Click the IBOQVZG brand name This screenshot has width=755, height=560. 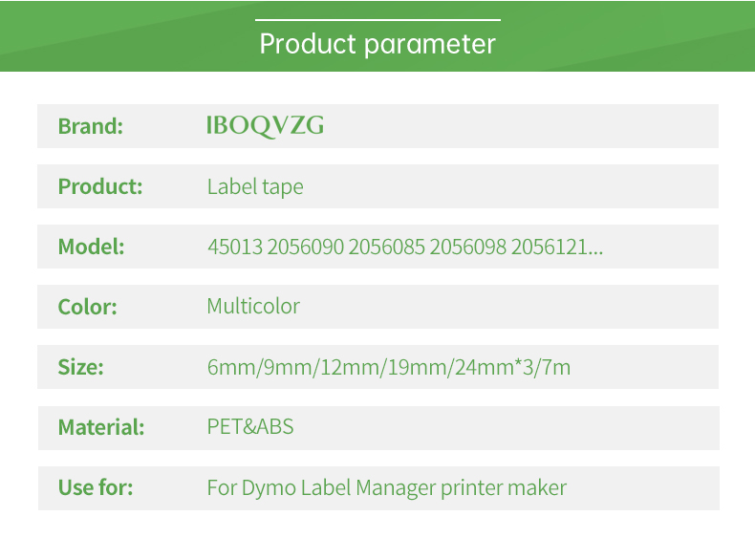coord(266,125)
